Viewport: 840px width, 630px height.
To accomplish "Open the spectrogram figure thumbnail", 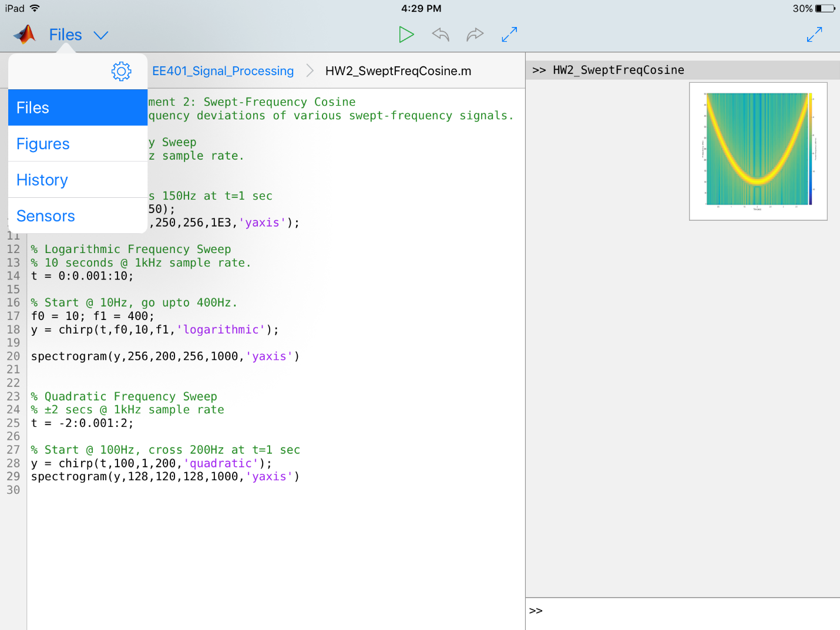I will [x=758, y=151].
